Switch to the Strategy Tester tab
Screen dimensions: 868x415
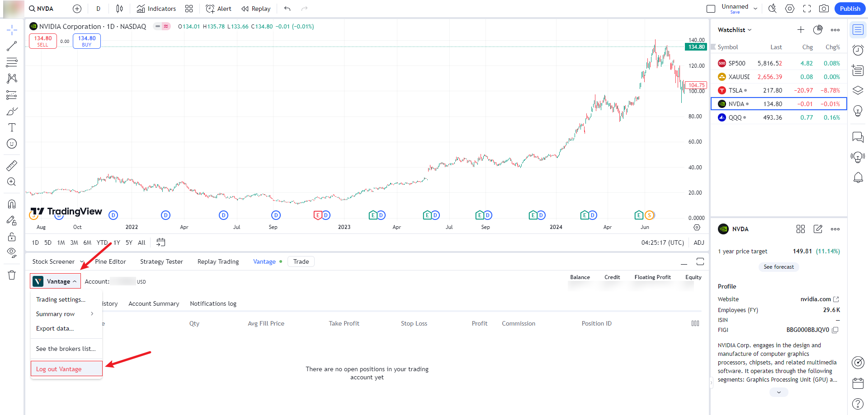[161, 261]
